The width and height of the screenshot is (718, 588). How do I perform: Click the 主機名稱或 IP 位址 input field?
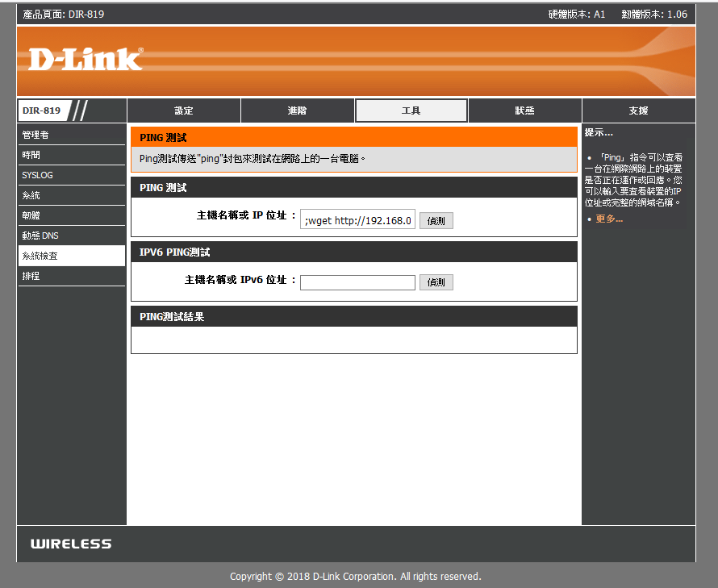[357, 220]
